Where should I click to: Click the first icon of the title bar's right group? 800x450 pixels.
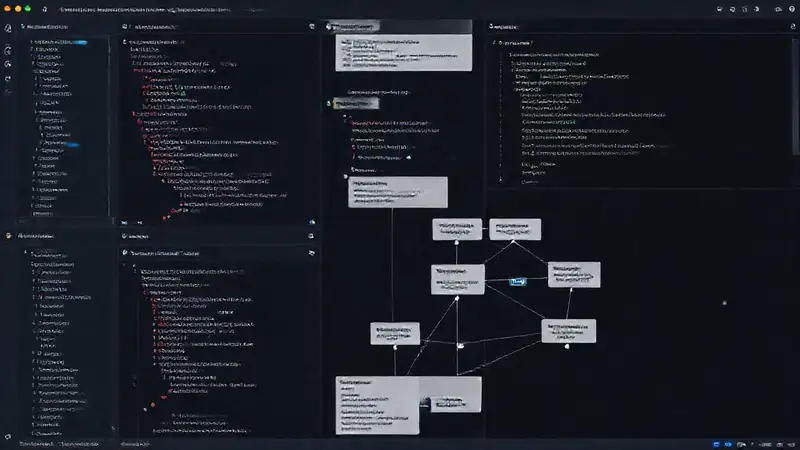point(719,9)
